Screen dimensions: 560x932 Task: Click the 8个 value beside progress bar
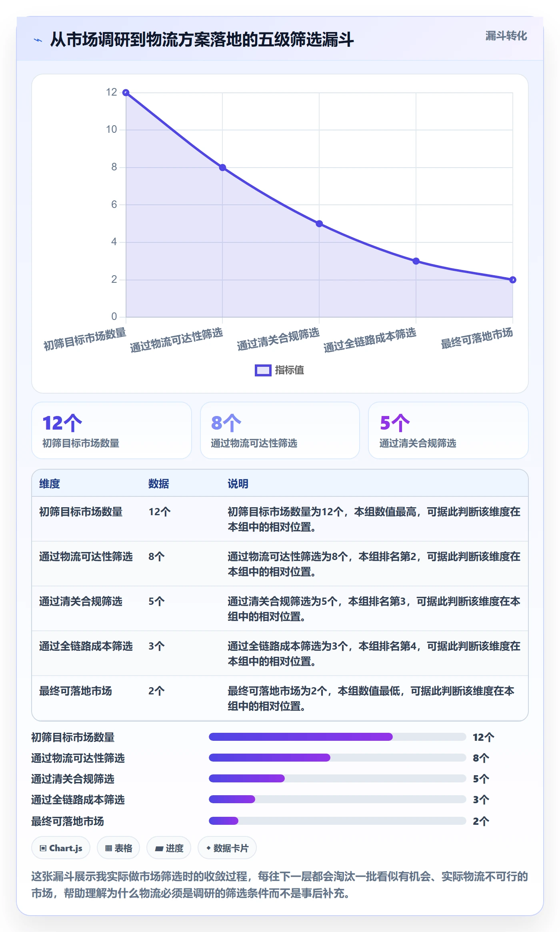481,758
